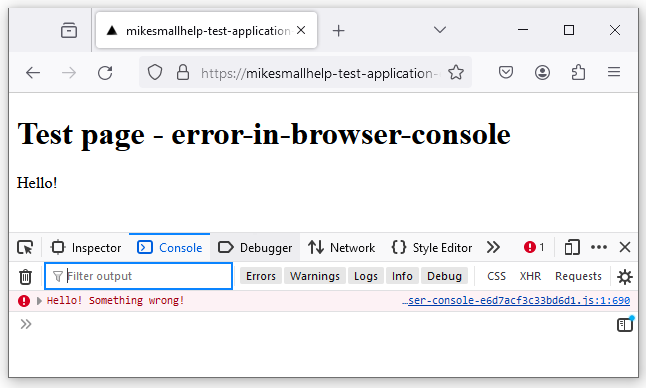
Task: Open source link js:1:690
Action: [x=516, y=301]
